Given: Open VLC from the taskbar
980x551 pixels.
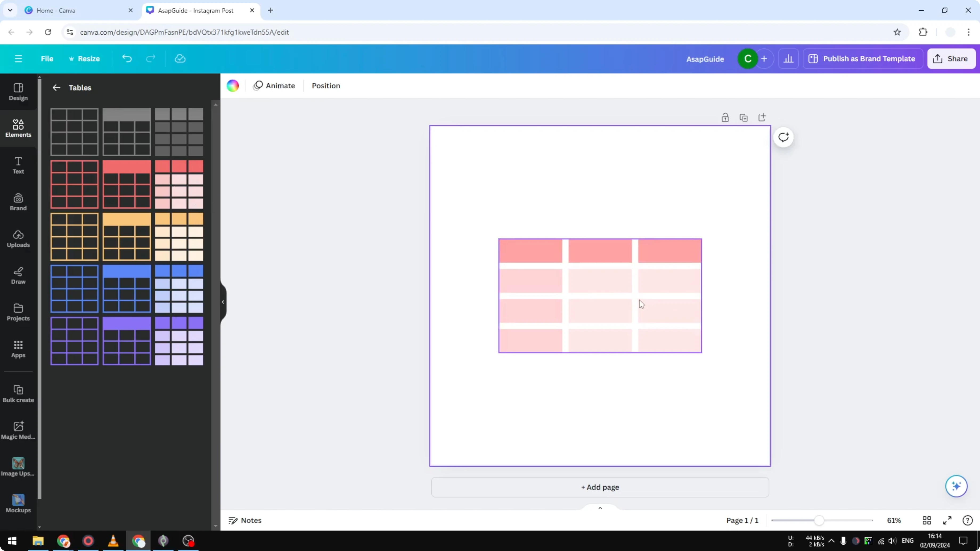Looking at the screenshot, I should tap(113, 541).
